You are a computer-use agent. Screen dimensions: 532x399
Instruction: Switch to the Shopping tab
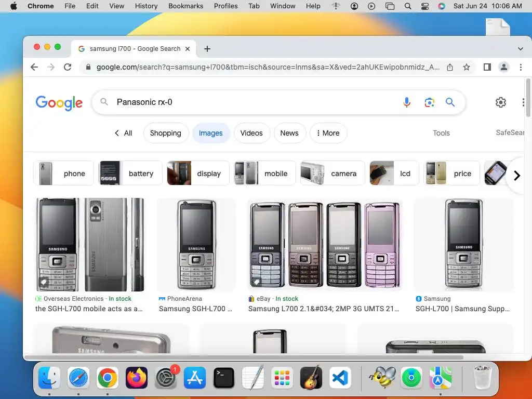pos(166,133)
